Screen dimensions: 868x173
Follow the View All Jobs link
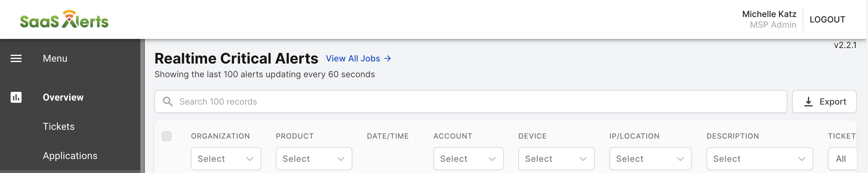click(353, 58)
